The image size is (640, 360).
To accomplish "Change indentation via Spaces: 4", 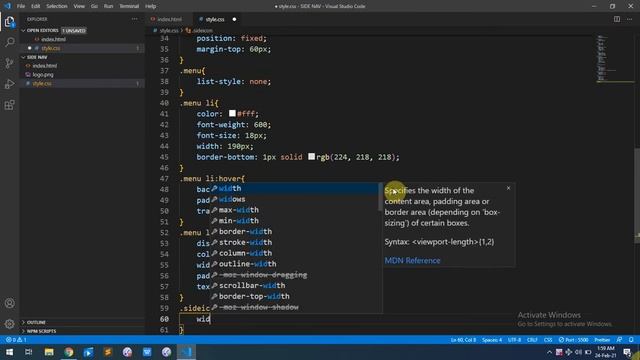I will (x=492, y=340).
